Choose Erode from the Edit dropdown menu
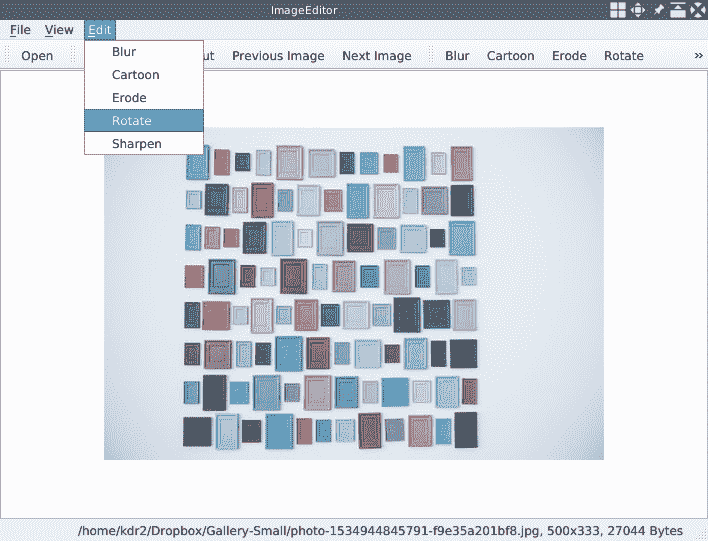 click(x=129, y=98)
